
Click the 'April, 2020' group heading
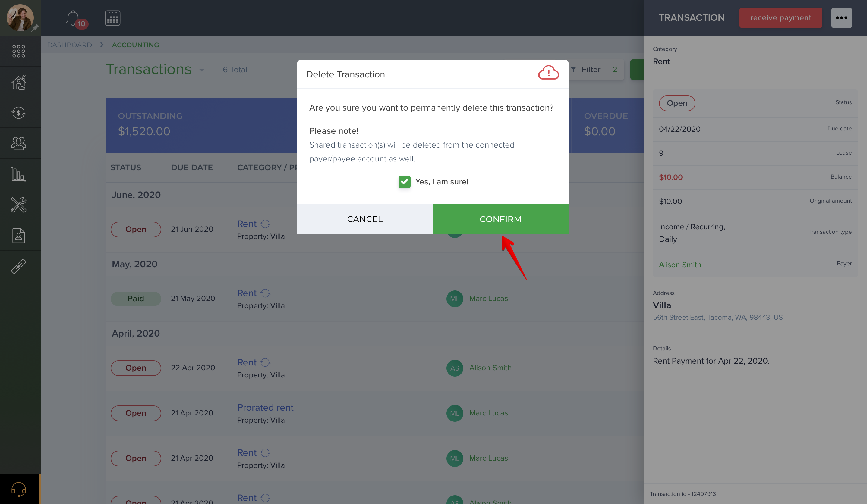[x=136, y=333]
